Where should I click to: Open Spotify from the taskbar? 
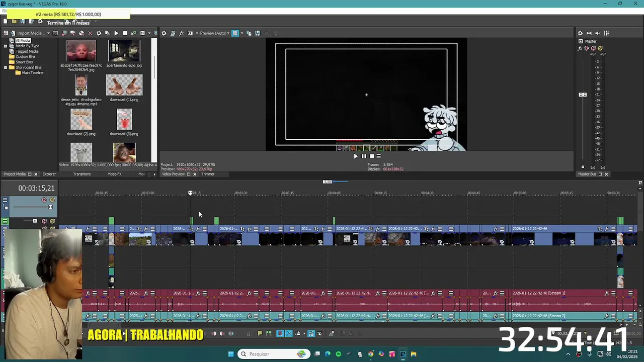(x=338, y=354)
